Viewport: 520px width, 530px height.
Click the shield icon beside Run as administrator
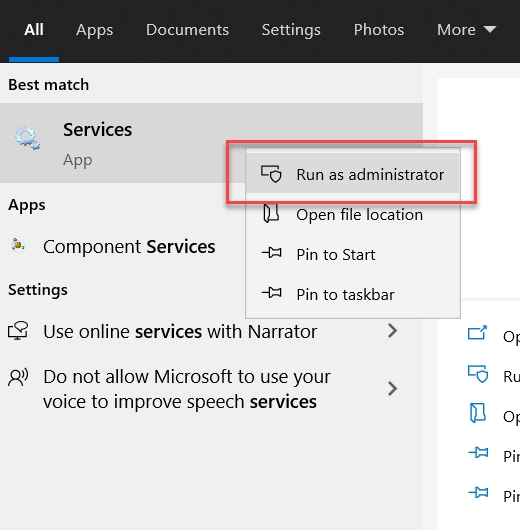tap(271, 174)
